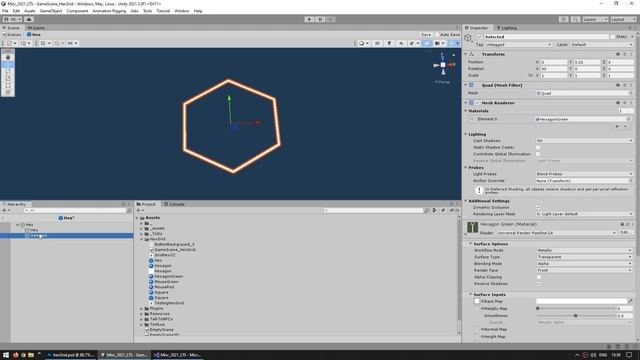Adjust the Metallic Map slider
The width and height of the screenshot is (640, 360).
[x=575, y=309]
